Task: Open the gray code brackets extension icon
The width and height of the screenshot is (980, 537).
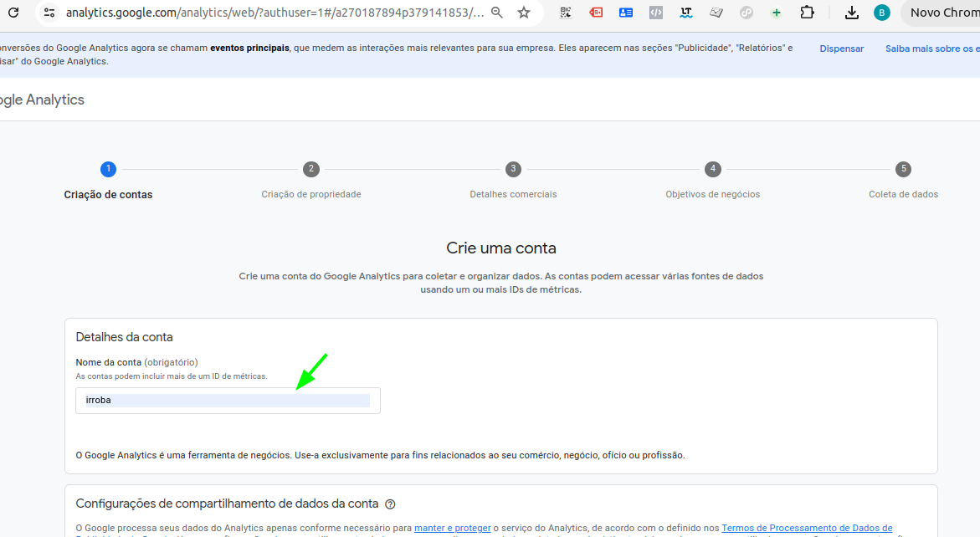Action: 655,13
